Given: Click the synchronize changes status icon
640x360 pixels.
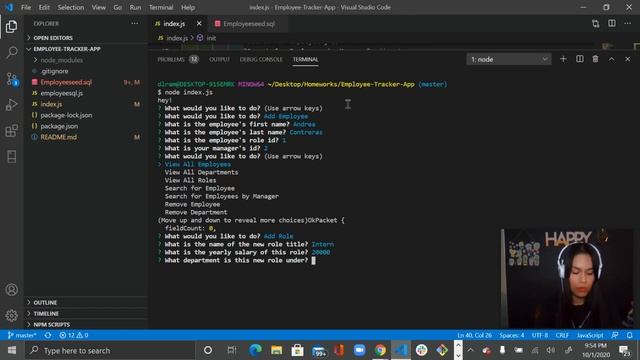Looking at the screenshot, I should (x=48, y=335).
